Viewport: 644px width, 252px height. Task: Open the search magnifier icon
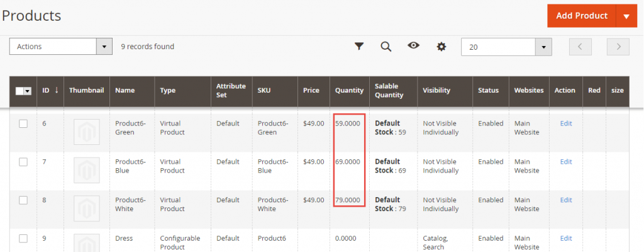386,46
